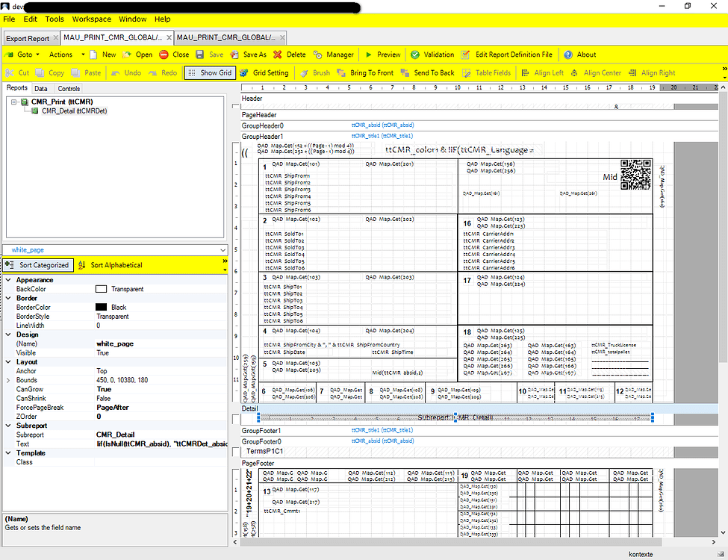The height and width of the screenshot is (560, 728).
Task: Click the Goto toolbar icon
Action: tap(8, 55)
